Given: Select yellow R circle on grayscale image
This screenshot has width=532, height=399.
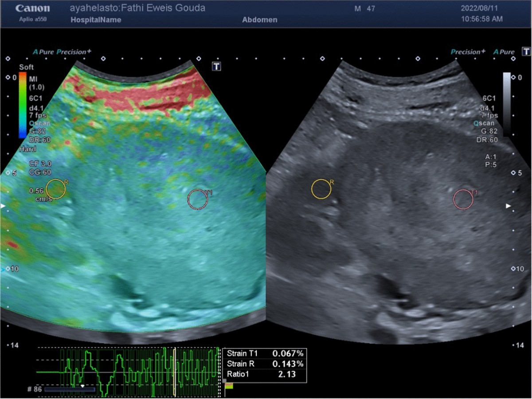Looking at the screenshot, I should click(321, 189).
